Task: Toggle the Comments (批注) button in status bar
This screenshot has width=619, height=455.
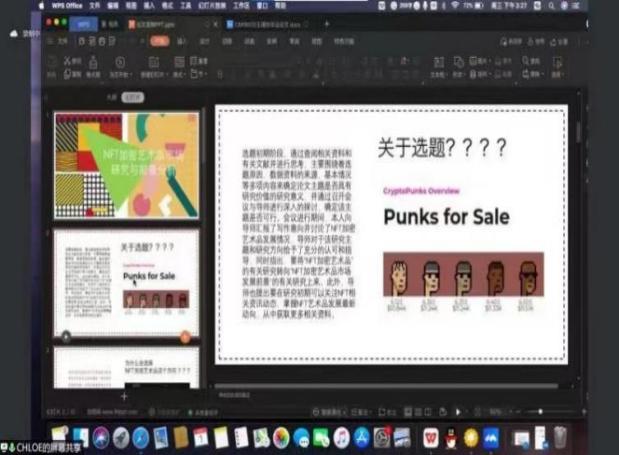Action: pyautogui.click(x=387, y=412)
